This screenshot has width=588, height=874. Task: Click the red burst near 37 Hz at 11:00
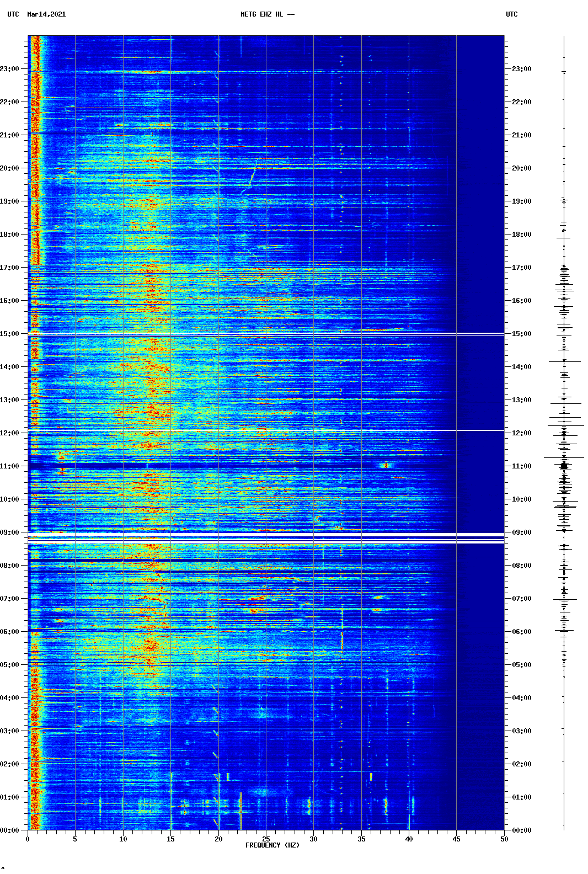pyautogui.click(x=386, y=465)
